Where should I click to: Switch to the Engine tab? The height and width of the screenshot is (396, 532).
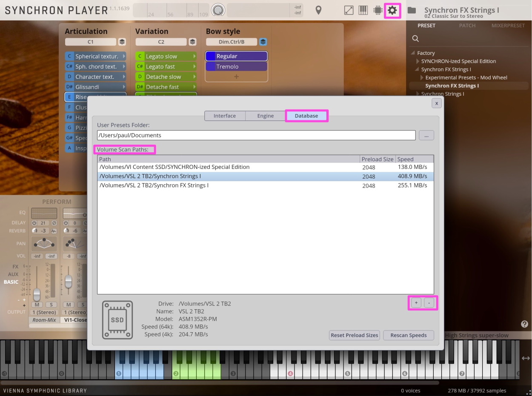coord(266,116)
